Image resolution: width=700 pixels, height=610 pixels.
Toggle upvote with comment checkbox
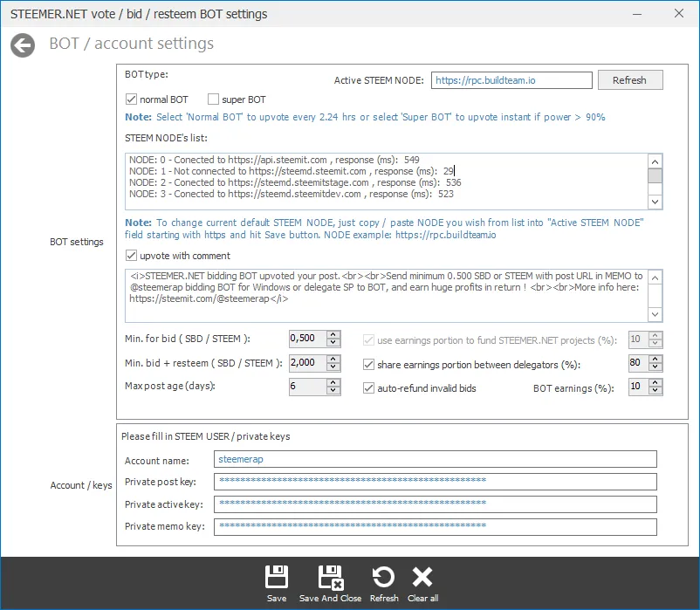[131, 256]
